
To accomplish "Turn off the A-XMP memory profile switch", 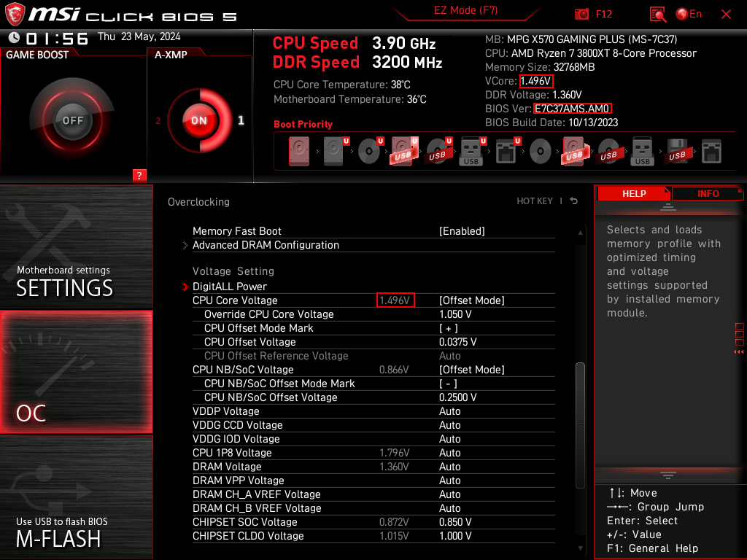I will tap(198, 121).
